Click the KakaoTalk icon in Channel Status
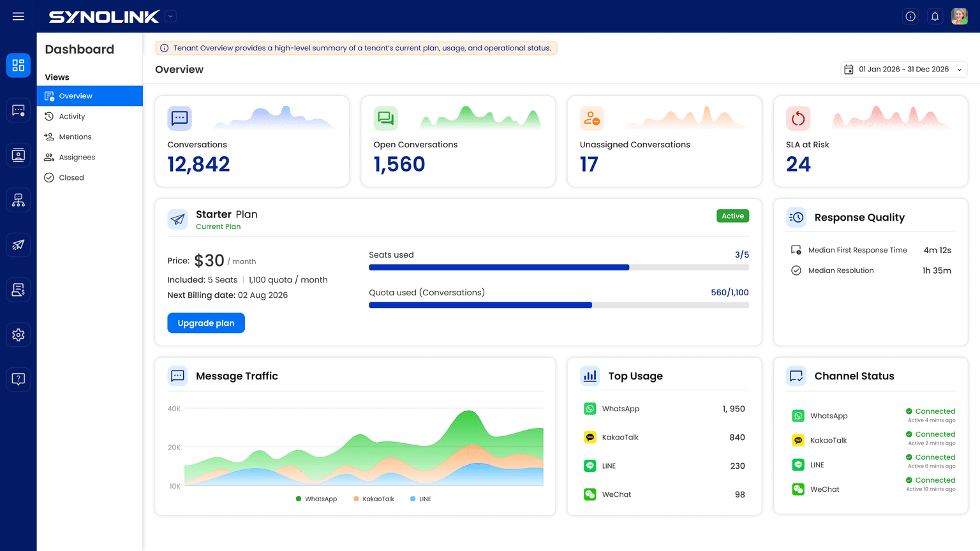This screenshot has height=551, width=980. (798, 440)
